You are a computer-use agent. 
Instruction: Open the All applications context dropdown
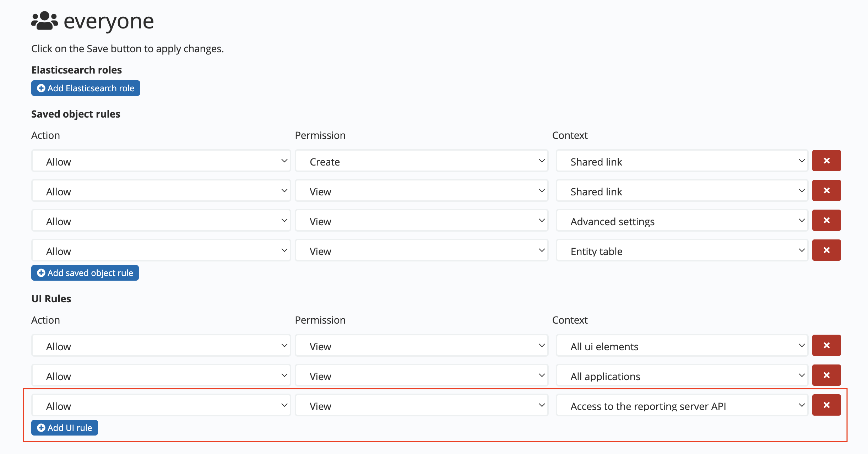pos(681,375)
